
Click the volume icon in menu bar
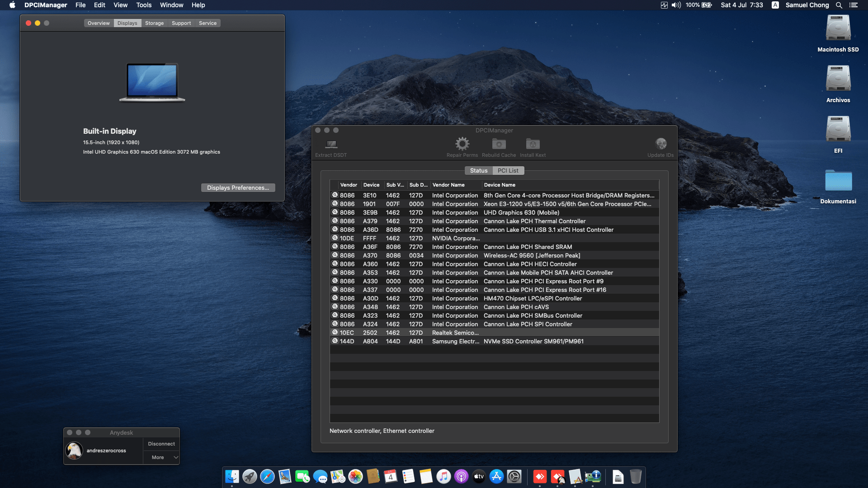[676, 5]
